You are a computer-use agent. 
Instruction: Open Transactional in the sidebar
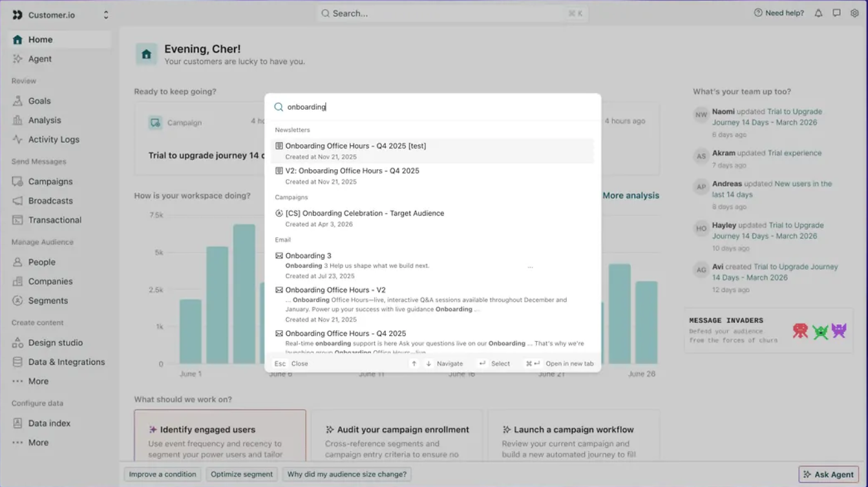tap(55, 220)
